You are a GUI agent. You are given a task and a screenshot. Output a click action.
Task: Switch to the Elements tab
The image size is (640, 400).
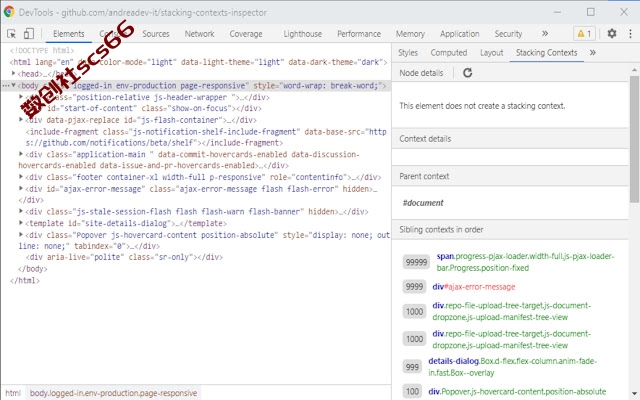(x=69, y=34)
